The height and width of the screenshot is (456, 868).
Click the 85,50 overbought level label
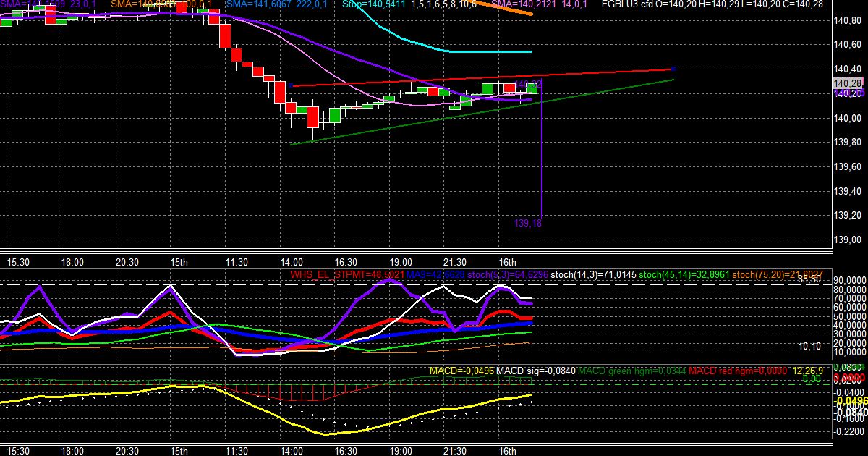[810, 279]
